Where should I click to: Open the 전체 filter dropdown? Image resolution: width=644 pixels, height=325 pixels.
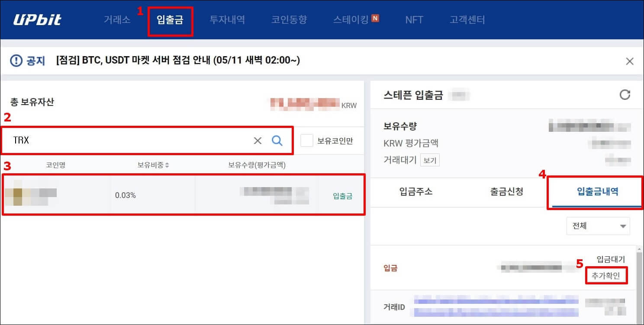point(598,226)
